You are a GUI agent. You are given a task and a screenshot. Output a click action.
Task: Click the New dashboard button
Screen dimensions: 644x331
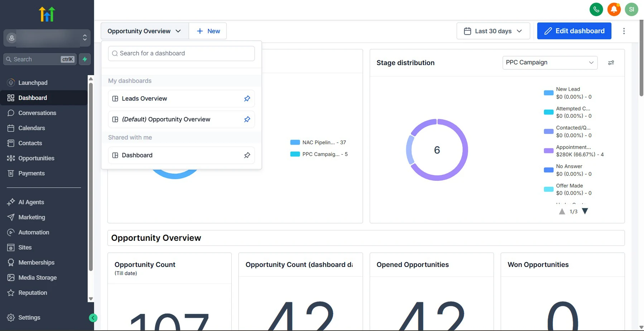click(x=208, y=31)
